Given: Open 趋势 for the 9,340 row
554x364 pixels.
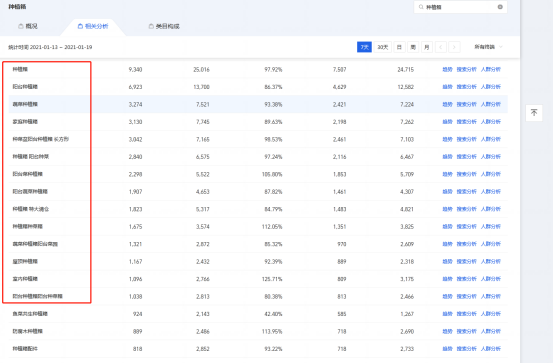Looking at the screenshot, I should [447, 70].
